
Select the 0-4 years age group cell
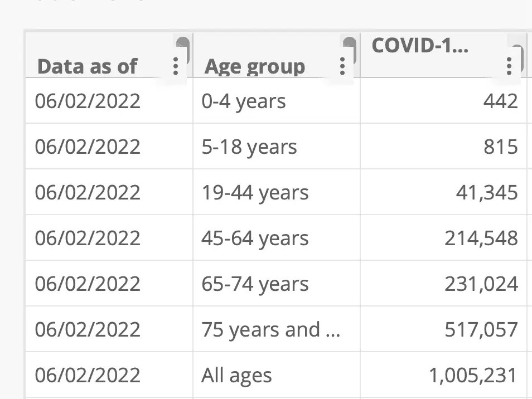pyautogui.click(x=244, y=101)
